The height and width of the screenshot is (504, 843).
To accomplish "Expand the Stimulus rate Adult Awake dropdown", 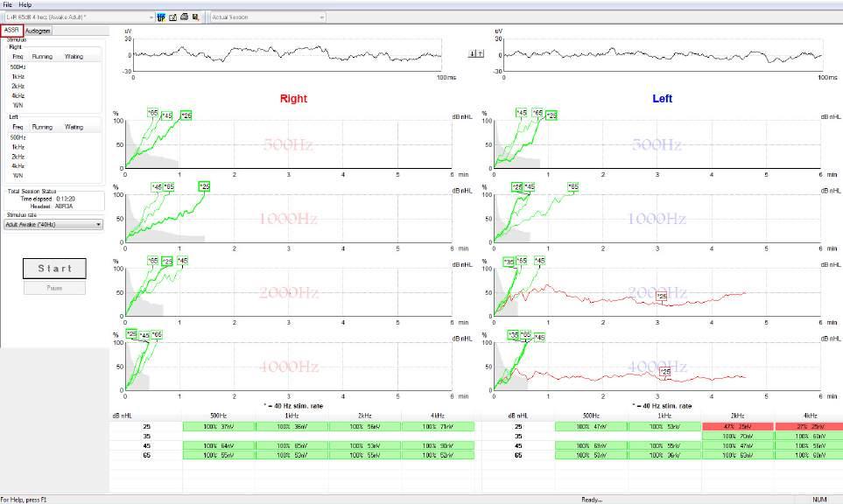I will coord(53,225).
